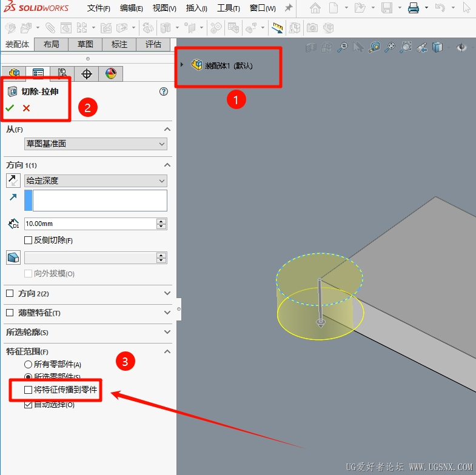The image size is (476, 475).
Task: Check 将特征传播到零件 option
Action: pos(28,390)
